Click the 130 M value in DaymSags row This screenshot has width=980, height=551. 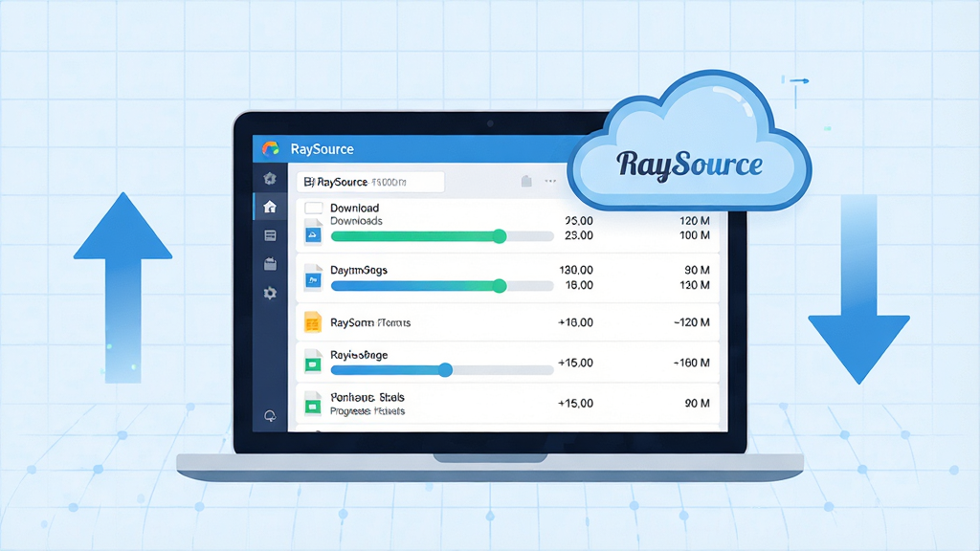pos(695,285)
